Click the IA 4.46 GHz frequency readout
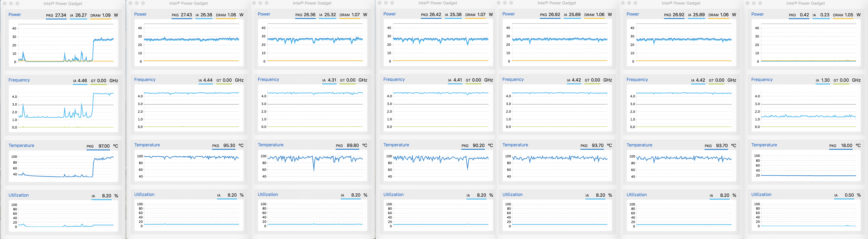 point(80,81)
